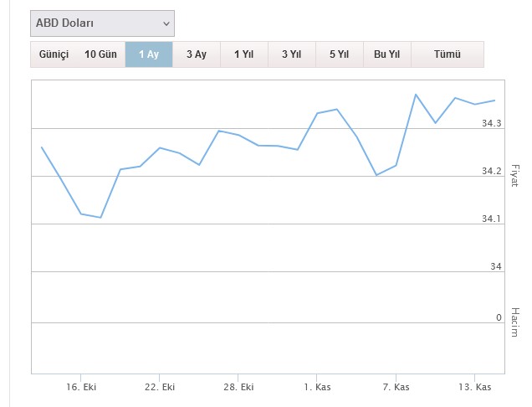The image size is (532, 407).
Task: Select the 10 Gün time range tab
Action: click(100, 54)
